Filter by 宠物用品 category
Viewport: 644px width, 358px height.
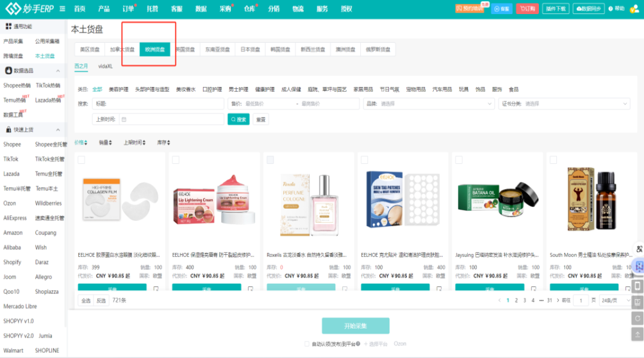416,89
